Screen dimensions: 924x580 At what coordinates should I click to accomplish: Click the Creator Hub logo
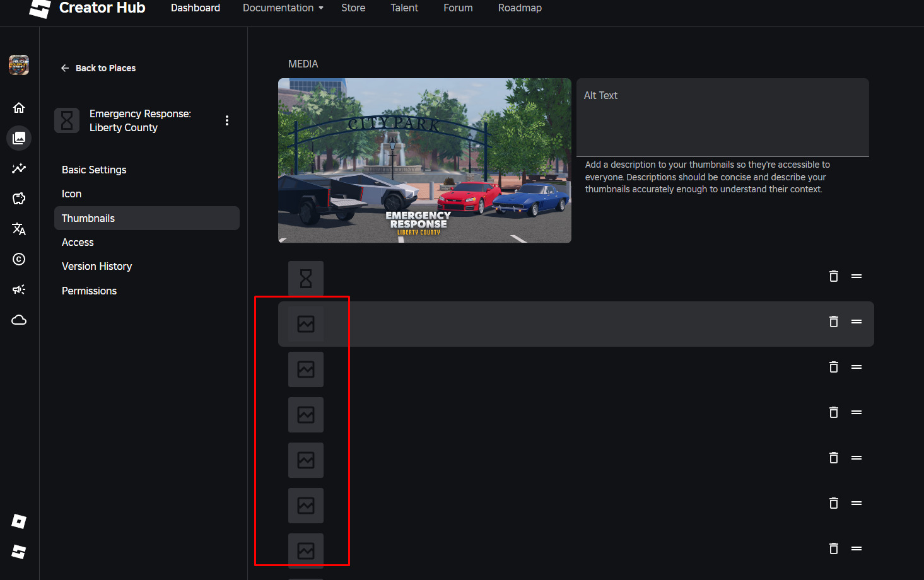pyautogui.click(x=87, y=8)
